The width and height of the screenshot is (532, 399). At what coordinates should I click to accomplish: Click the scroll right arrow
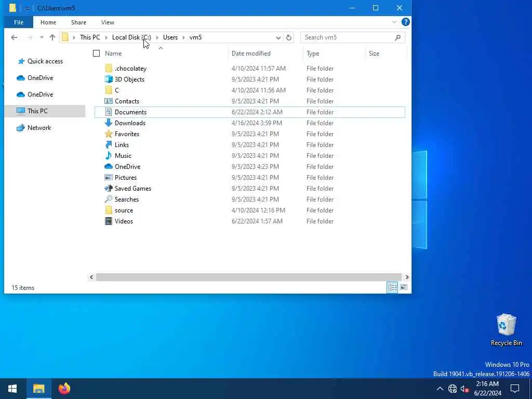(x=407, y=277)
